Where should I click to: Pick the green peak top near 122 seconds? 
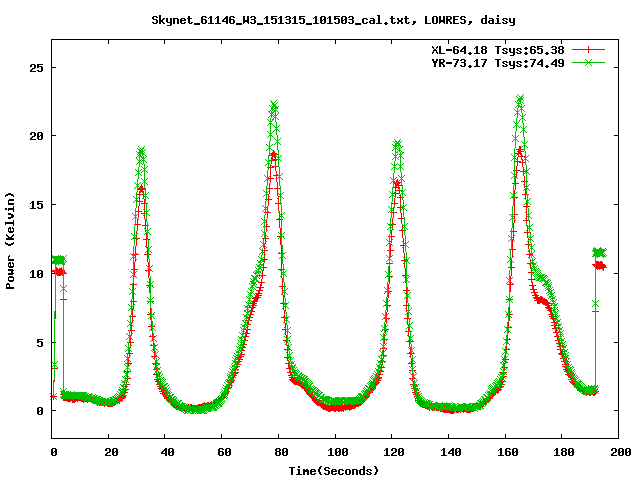[397, 145]
